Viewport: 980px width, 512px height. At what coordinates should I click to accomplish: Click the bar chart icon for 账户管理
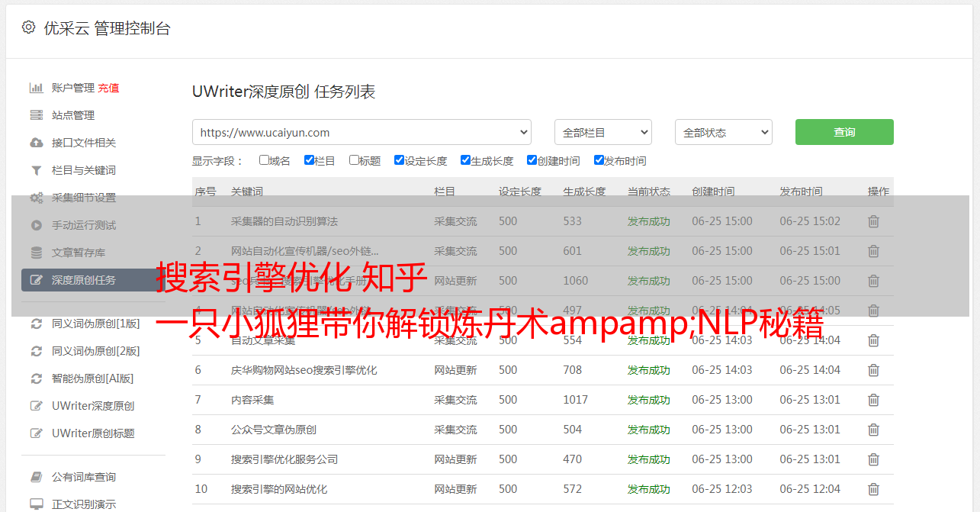click(36, 88)
